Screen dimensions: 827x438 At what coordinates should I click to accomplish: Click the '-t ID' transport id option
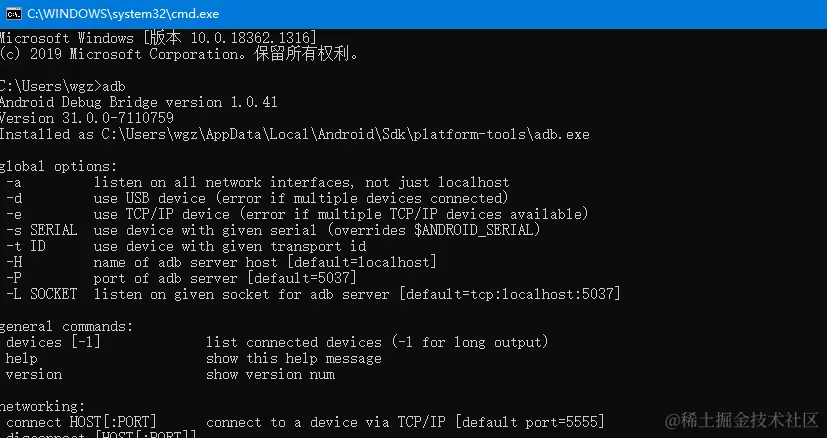[186, 246]
